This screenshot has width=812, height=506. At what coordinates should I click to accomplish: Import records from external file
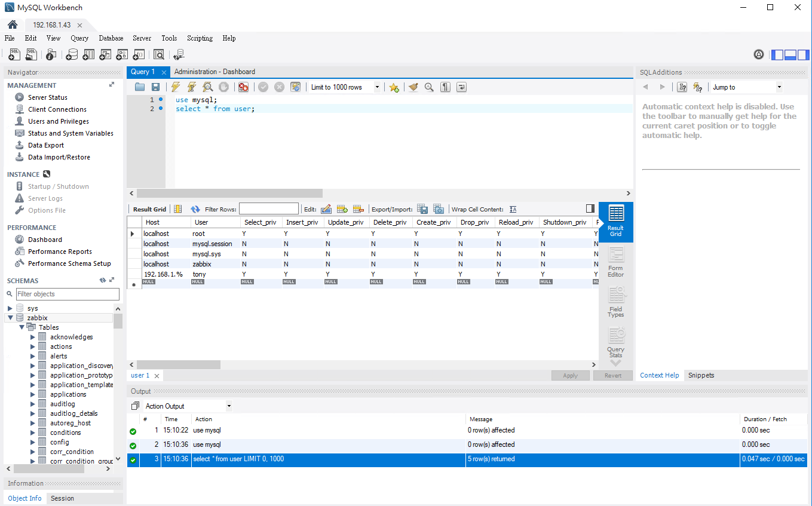439,209
